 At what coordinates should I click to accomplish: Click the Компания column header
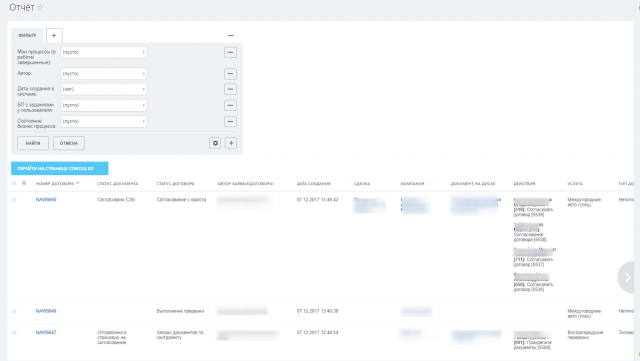tap(412, 184)
